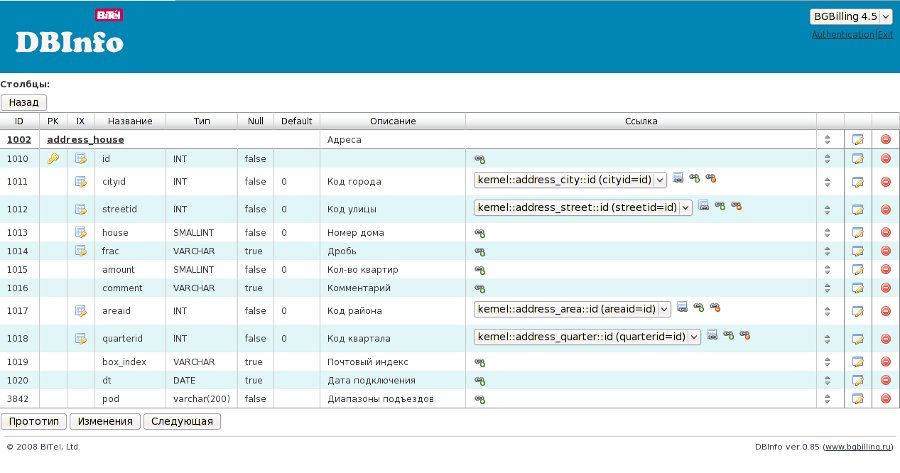Delete the address_house table row 1002

point(886,139)
